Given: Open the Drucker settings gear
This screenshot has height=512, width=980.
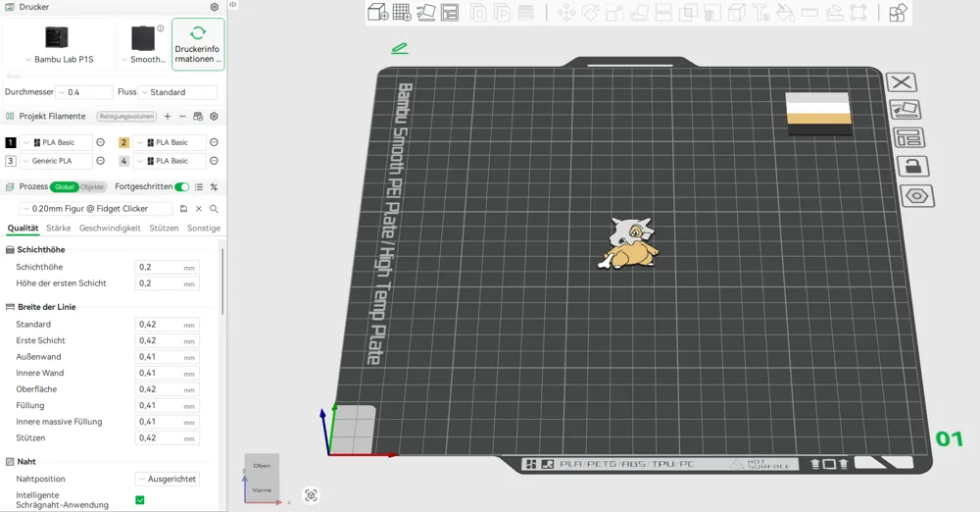Looking at the screenshot, I should click(x=215, y=7).
